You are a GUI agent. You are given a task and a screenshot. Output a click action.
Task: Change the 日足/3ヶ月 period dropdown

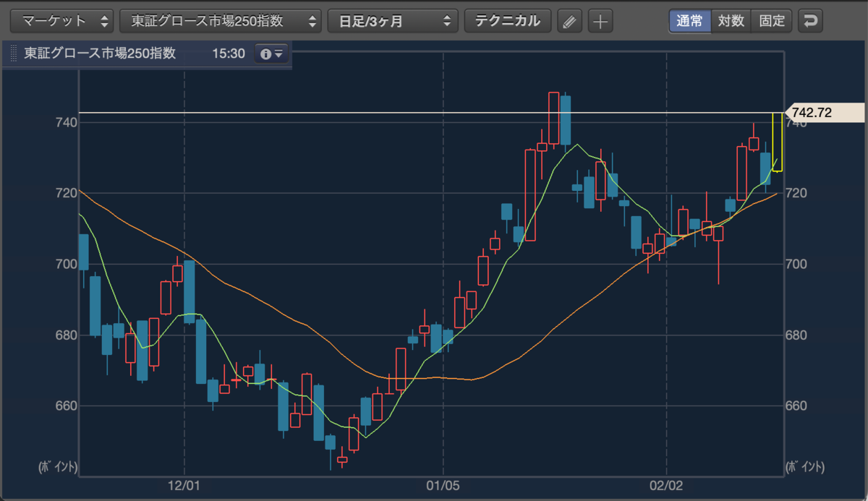(393, 21)
